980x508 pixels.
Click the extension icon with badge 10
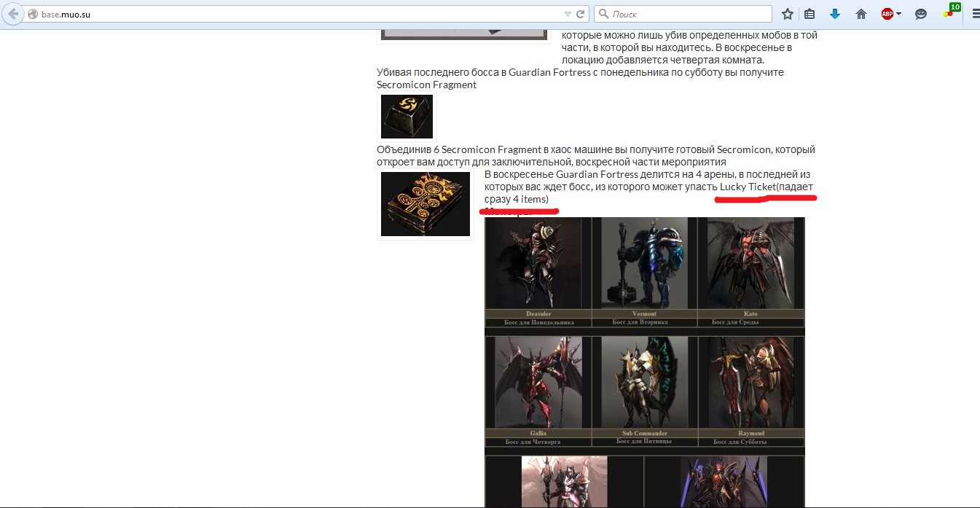point(951,11)
